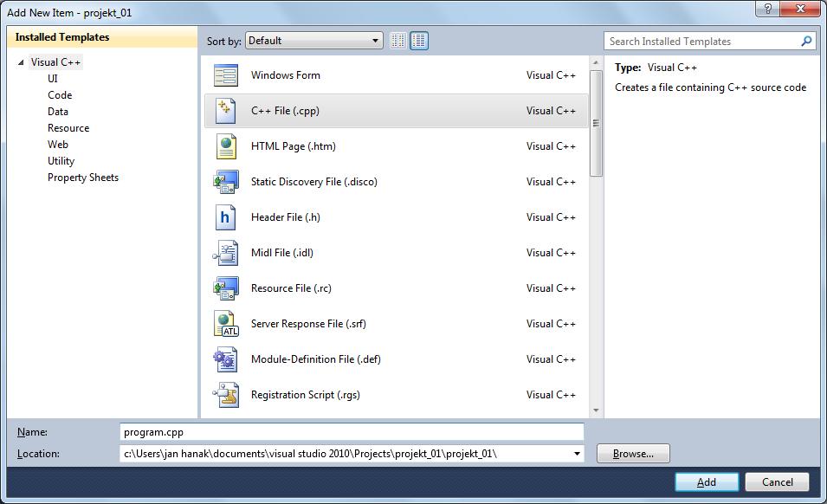This screenshot has height=504, width=827.
Task: Click the Cancel button
Action: pos(777,481)
